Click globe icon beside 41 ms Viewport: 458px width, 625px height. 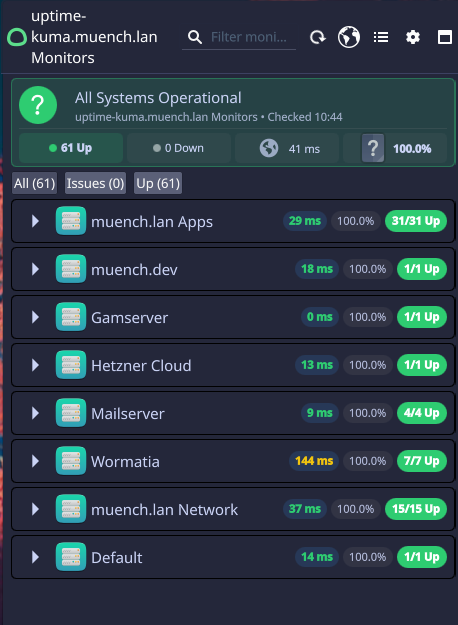(x=269, y=148)
